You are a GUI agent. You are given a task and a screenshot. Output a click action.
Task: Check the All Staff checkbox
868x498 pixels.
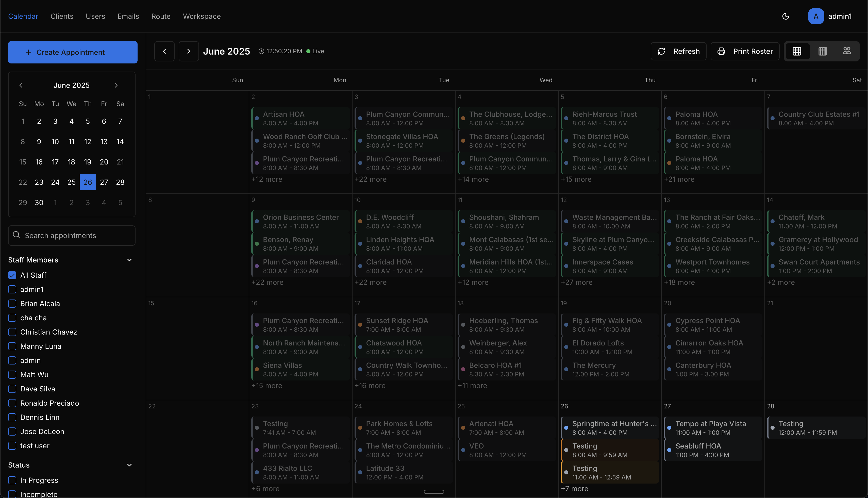point(12,275)
